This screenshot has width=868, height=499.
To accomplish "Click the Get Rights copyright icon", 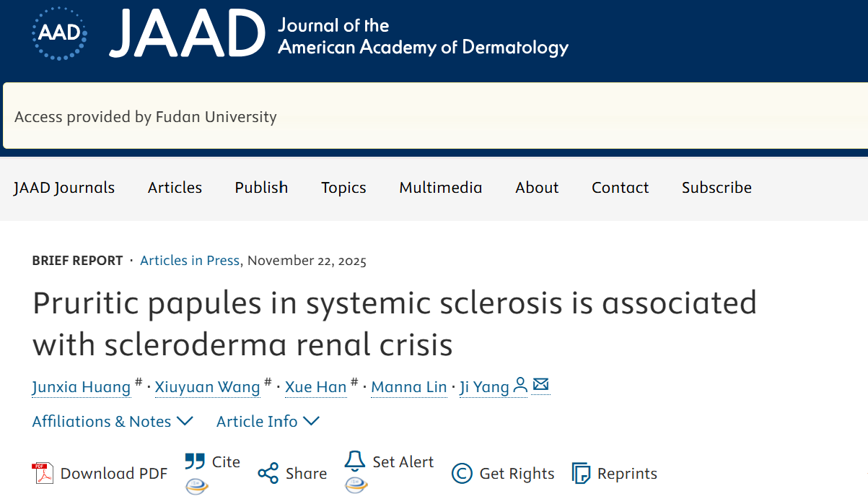I will tap(462, 474).
